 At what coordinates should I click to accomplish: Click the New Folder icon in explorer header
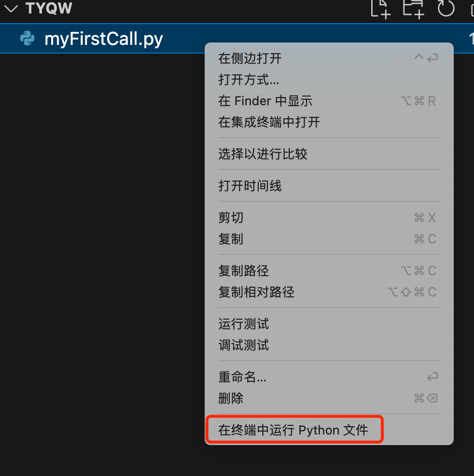pos(413,9)
